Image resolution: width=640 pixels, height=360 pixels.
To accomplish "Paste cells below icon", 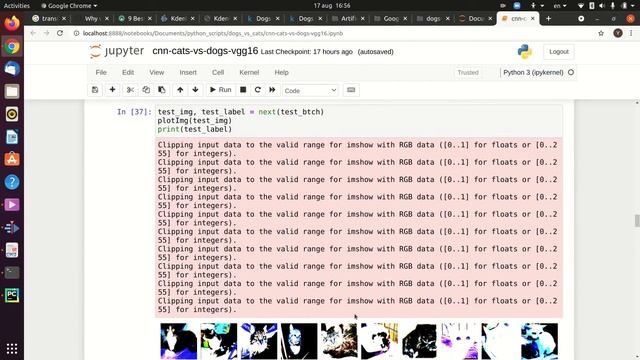I will pos(162,90).
